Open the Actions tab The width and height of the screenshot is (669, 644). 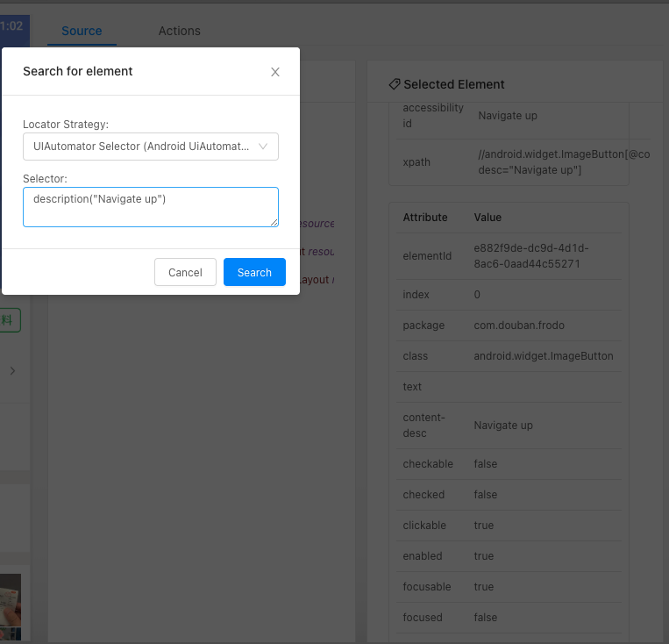[x=179, y=31]
